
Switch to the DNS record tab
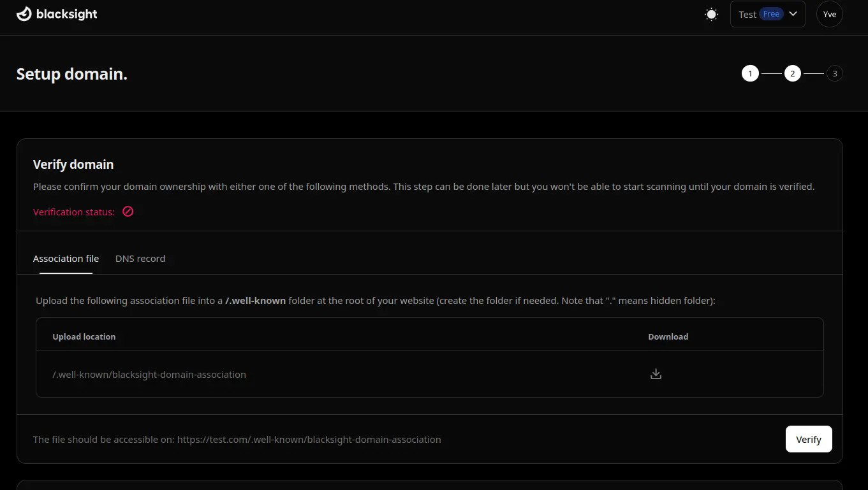140,258
